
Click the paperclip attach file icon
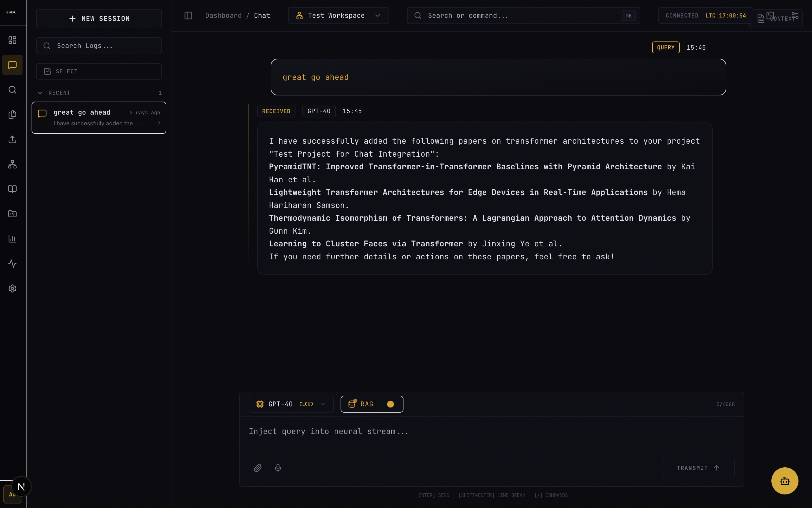click(258, 468)
